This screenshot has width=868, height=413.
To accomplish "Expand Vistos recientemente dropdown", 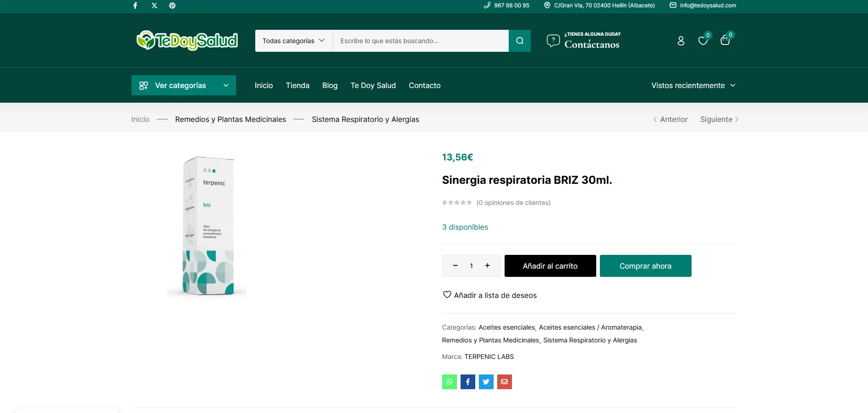I will pos(693,85).
